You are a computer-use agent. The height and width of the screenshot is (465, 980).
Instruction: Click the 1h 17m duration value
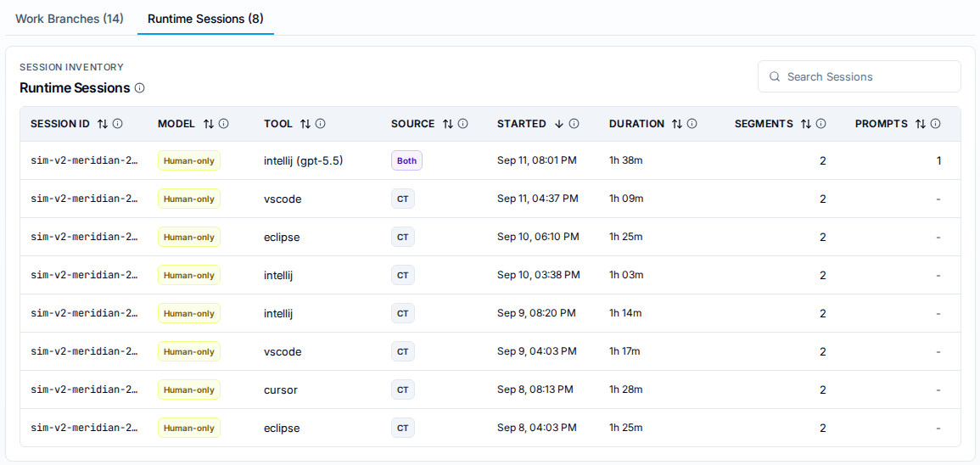(x=625, y=351)
